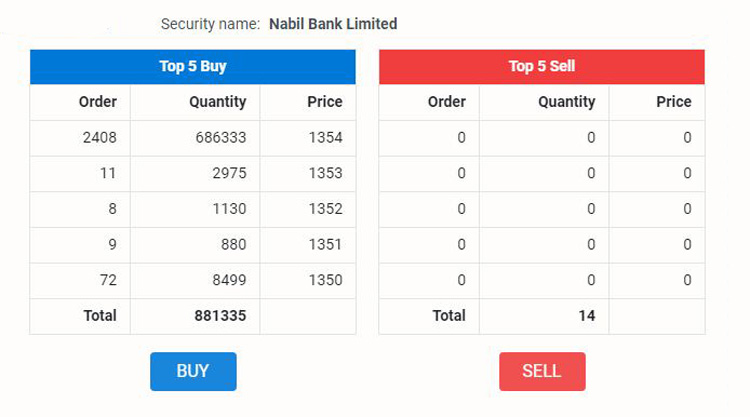Click the red SELL button
The width and height of the screenshot is (750, 417).
pyautogui.click(x=542, y=371)
